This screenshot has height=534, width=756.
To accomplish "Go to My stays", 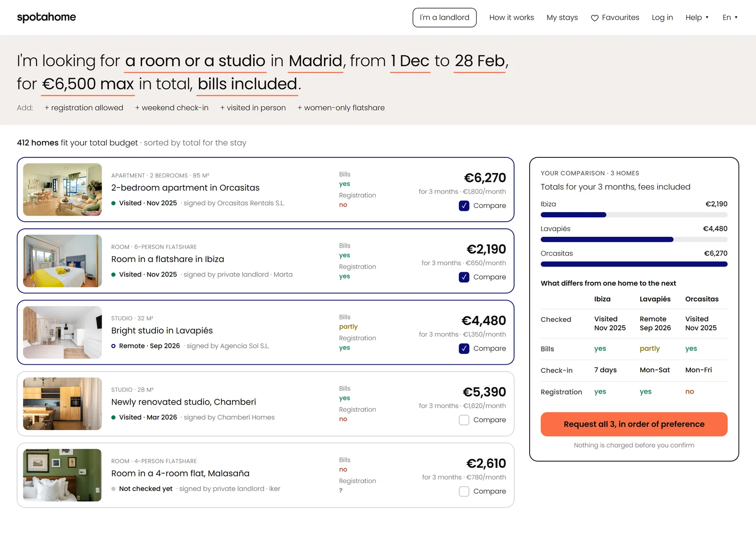I will point(562,17).
